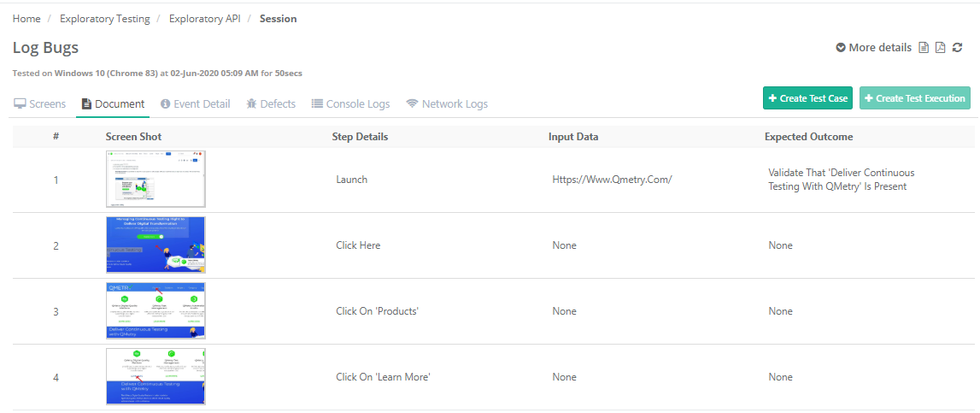Switch to the Screens tab
This screenshot has height=413, width=980.
[x=39, y=104]
